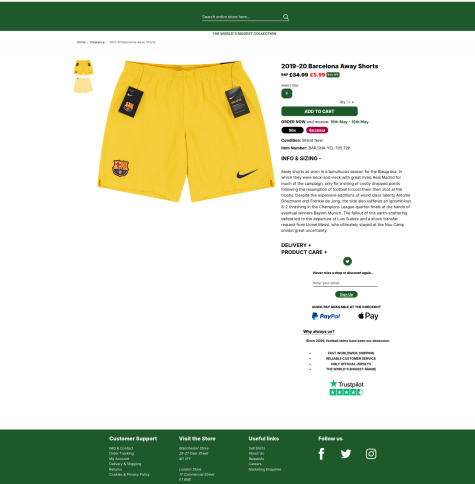475x484 pixels.
Task: Open the Twitter profile icon
Action: (346, 454)
